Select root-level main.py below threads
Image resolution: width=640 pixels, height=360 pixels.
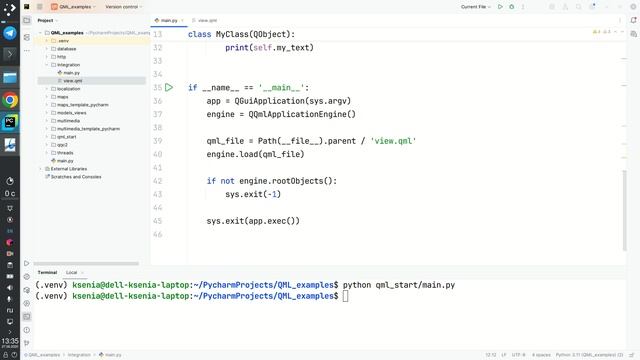[65, 161]
